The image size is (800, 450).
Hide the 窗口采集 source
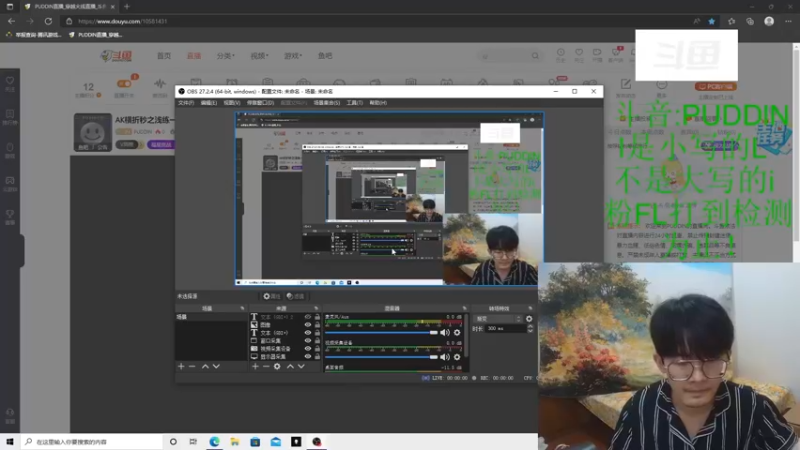click(308, 340)
